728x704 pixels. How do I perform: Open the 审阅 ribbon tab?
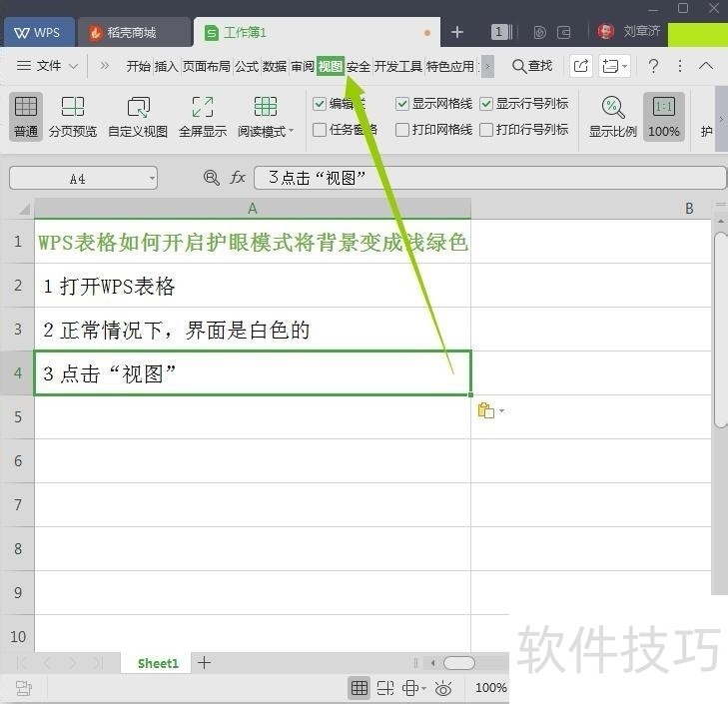click(303, 66)
